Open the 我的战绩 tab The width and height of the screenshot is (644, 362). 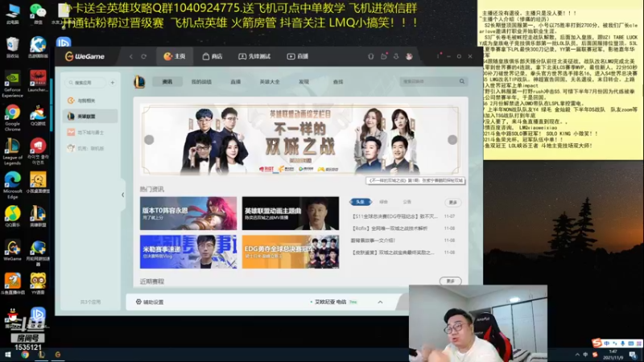pos(201,82)
